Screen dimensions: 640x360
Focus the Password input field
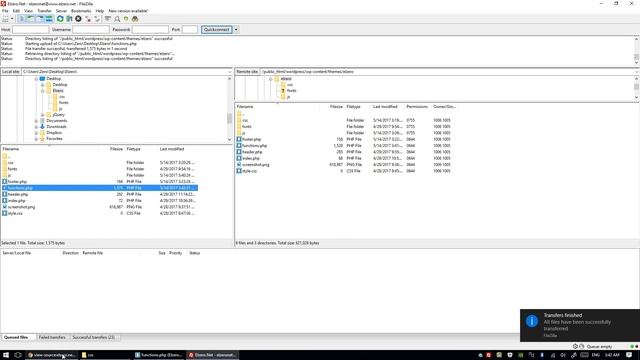point(150,29)
